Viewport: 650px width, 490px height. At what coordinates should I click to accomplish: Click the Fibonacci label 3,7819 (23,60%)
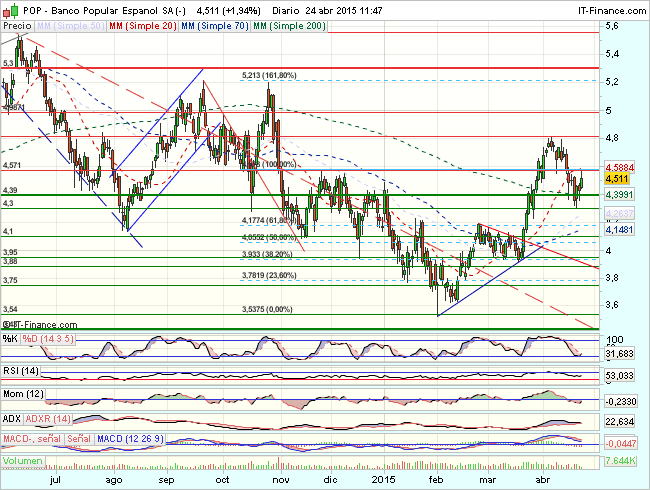click(269, 275)
